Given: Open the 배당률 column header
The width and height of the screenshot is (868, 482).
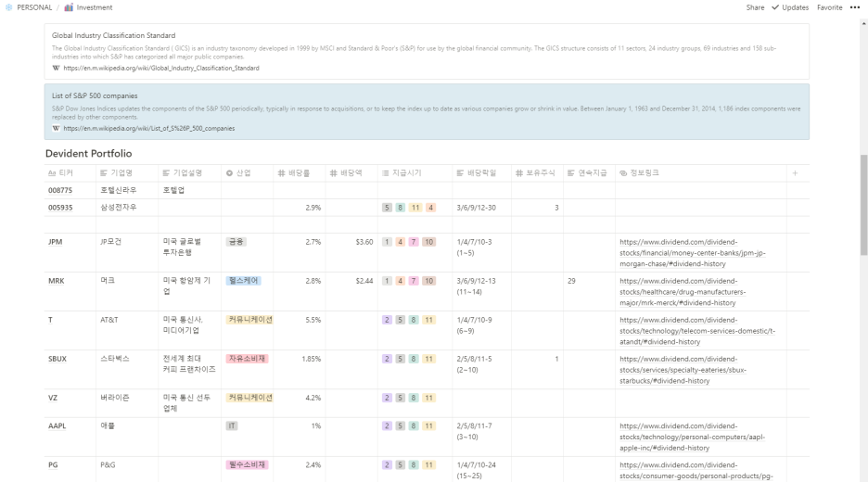Looking at the screenshot, I should (299, 173).
